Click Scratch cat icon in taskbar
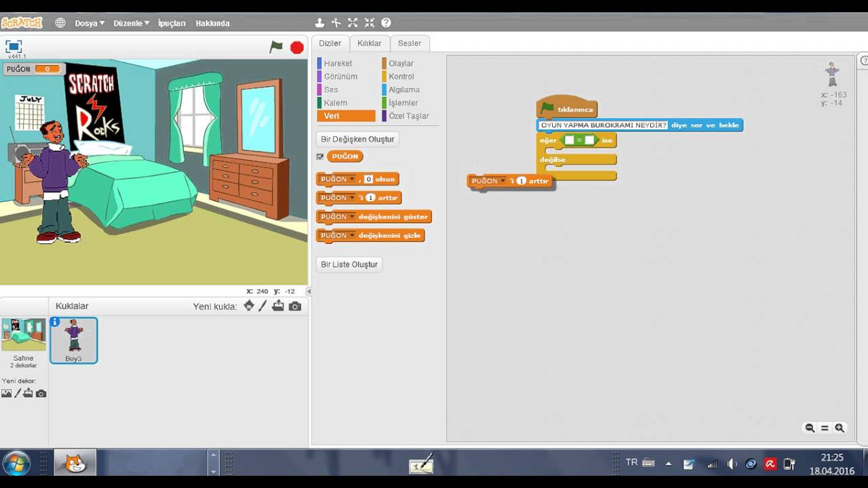The width and height of the screenshot is (868, 488). pyautogui.click(x=75, y=464)
